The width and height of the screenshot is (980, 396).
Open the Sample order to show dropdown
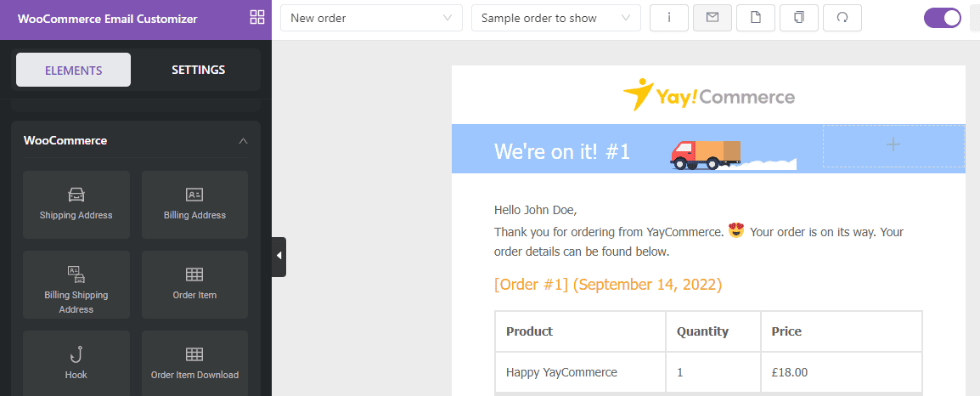point(555,18)
